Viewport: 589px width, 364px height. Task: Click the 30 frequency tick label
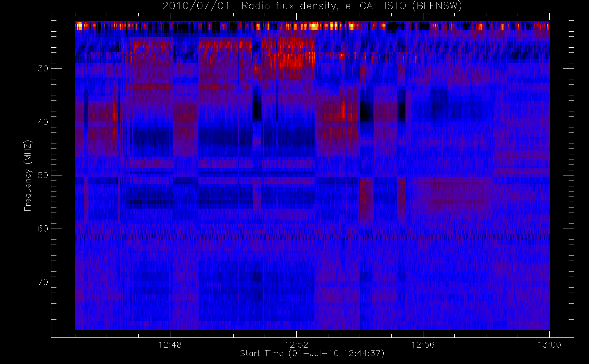click(x=43, y=69)
